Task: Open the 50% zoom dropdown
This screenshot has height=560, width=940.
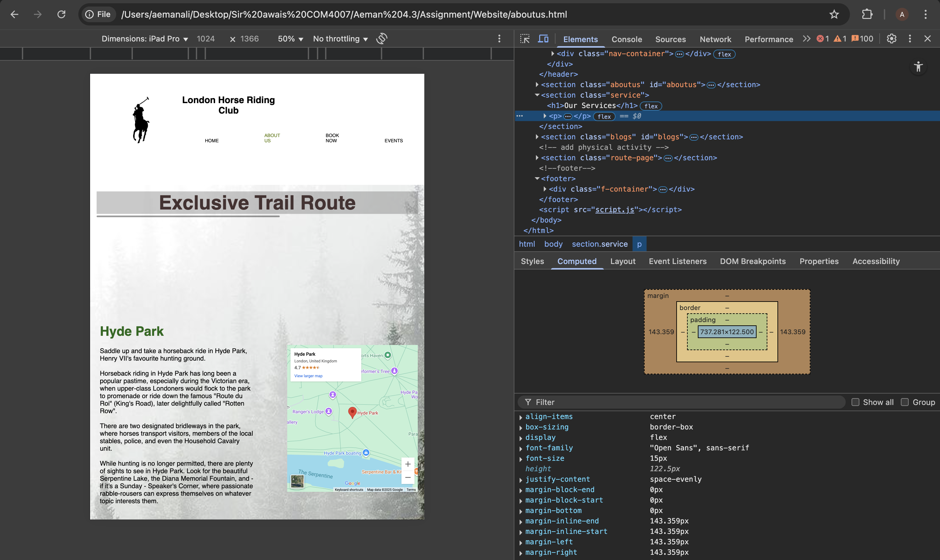Action: click(290, 39)
